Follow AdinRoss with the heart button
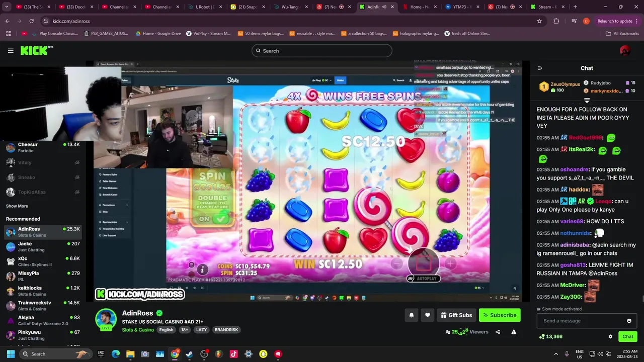Image resolution: width=644 pixels, height=362 pixels. 428,315
